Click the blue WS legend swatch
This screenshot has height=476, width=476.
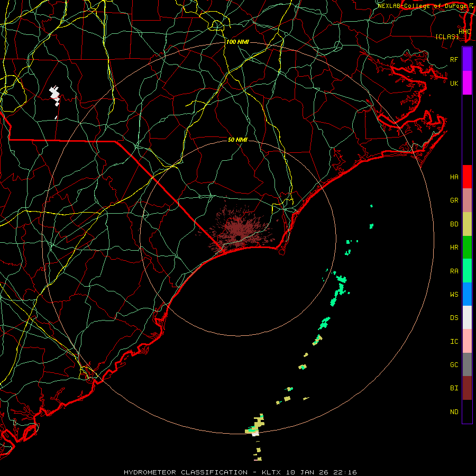467,294
